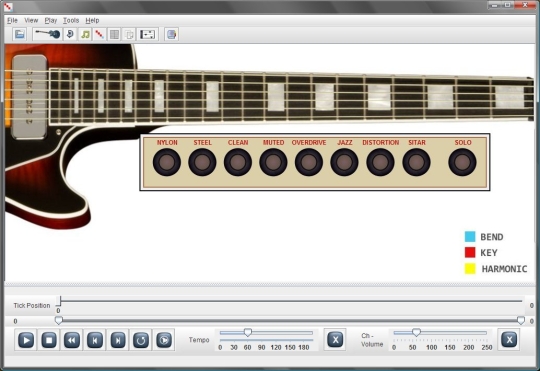This screenshot has width=540, height=371.
Task: Click the red diagonal line toolbar icon
Action: pyautogui.click(x=100, y=34)
